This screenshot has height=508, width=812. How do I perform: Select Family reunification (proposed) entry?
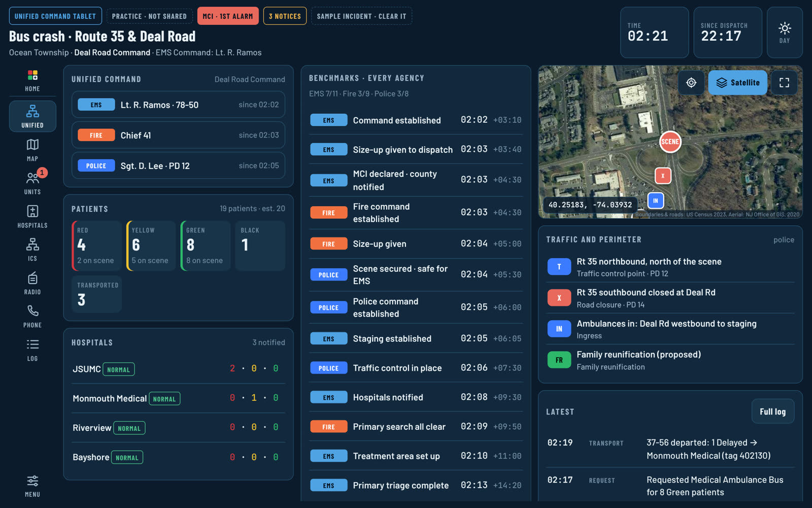(670, 360)
